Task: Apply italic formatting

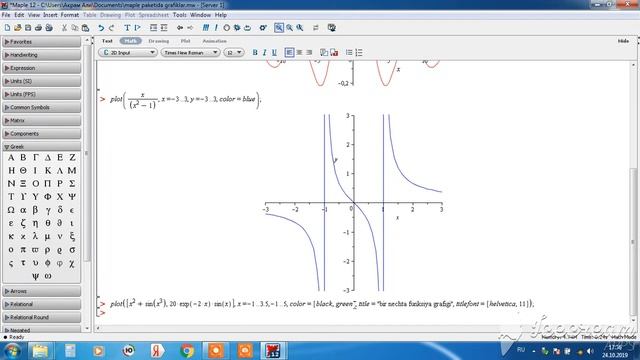Action: tap(264, 53)
